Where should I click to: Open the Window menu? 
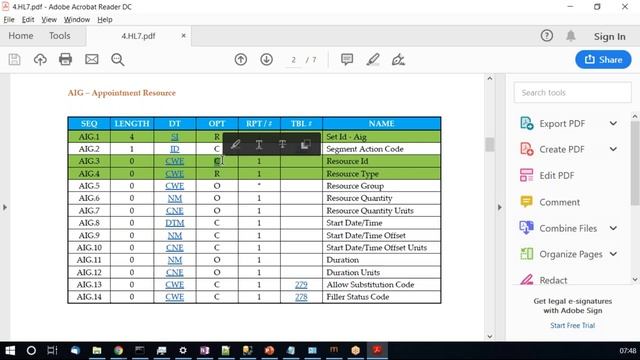pos(77,20)
